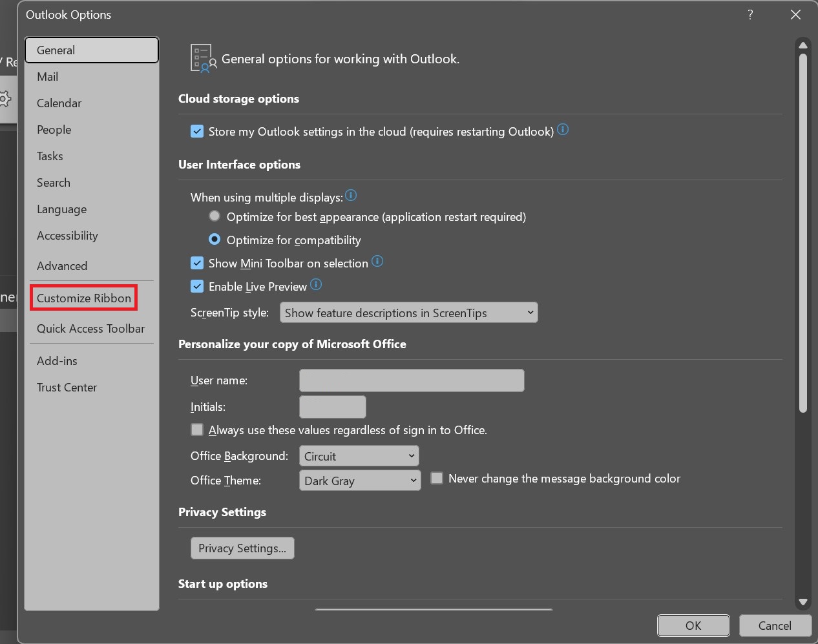Check Never change the message background color
818x644 pixels.
(437, 479)
